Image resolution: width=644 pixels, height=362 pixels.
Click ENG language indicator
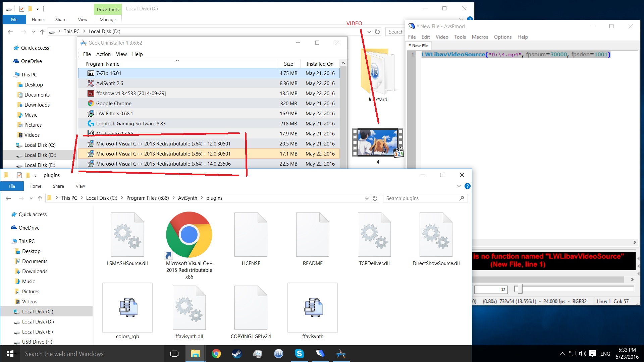click(605, 354)
